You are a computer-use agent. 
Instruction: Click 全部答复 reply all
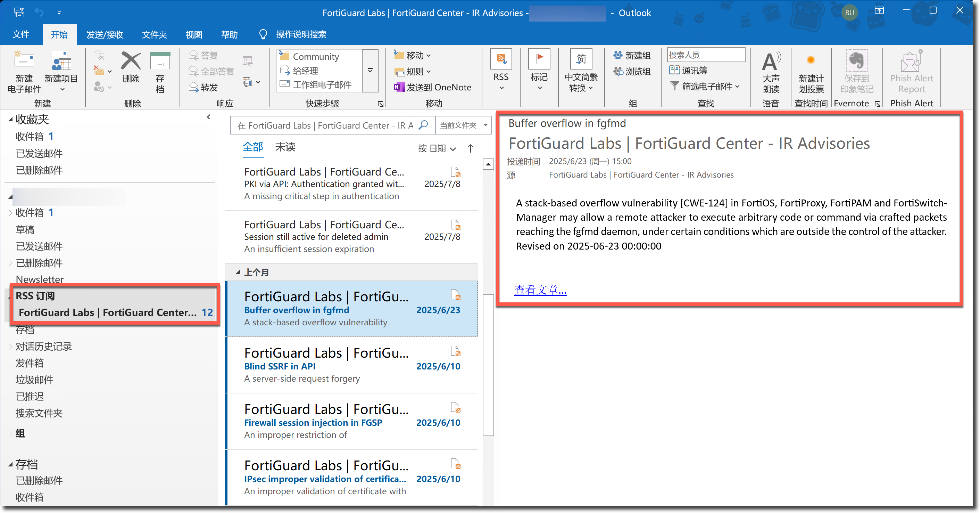click(x=211, y=71)
